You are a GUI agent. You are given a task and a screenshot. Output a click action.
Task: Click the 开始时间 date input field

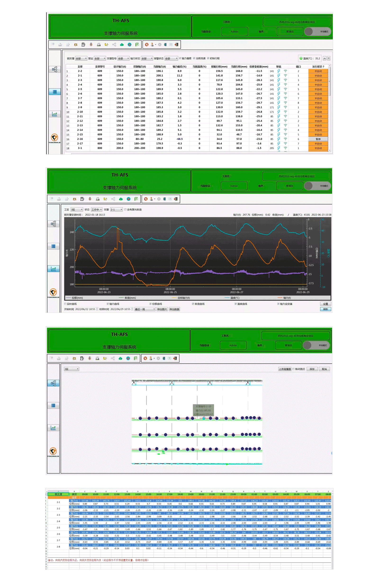pyautogui.click(x=86, y=309)
